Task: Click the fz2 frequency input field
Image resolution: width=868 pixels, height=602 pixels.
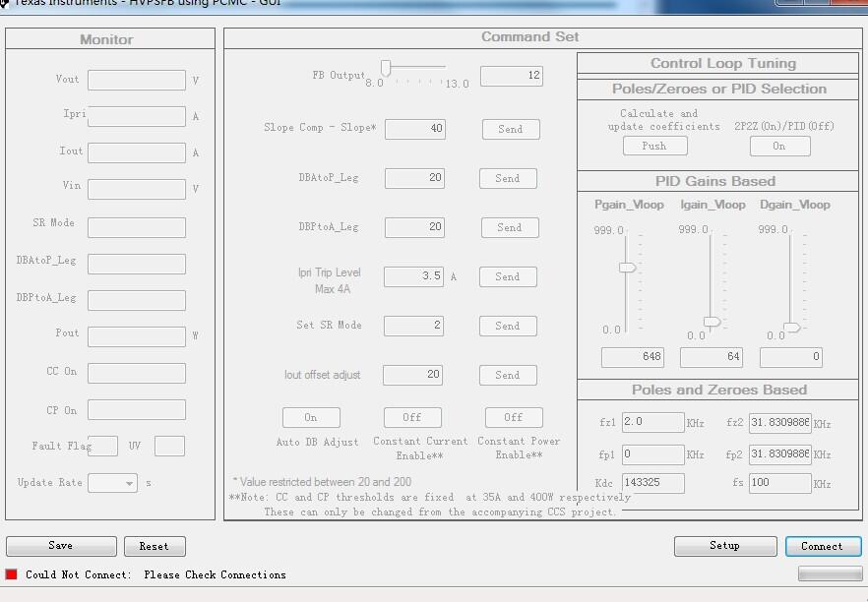Action: (x=780, y=423)
